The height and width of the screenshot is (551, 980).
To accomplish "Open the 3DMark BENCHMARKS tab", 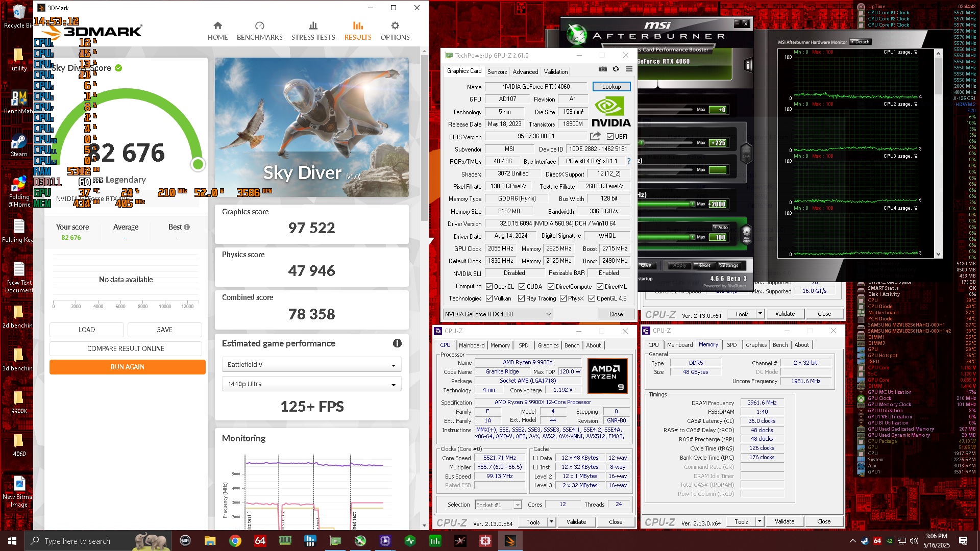I will (x=259, y=31).
